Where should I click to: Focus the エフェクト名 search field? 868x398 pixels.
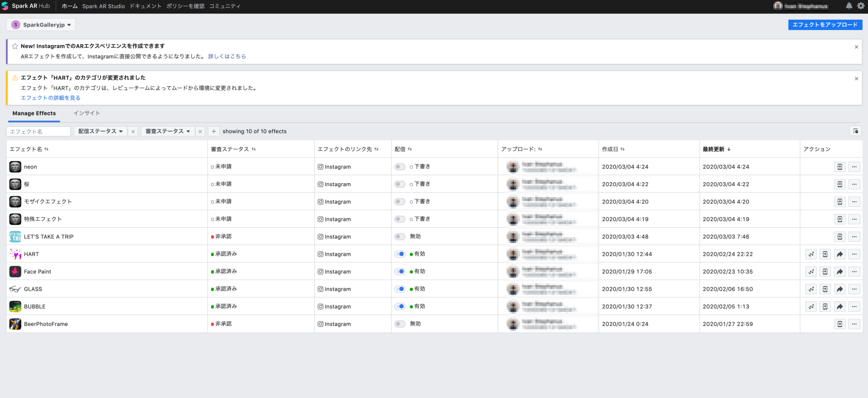click(x=38, y=131)
